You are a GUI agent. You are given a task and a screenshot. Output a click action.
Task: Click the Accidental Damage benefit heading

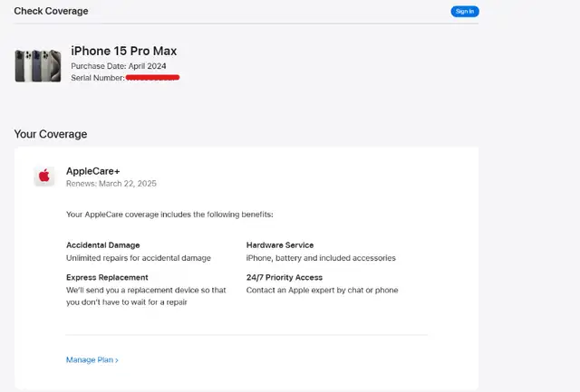[x=102, y=245]
